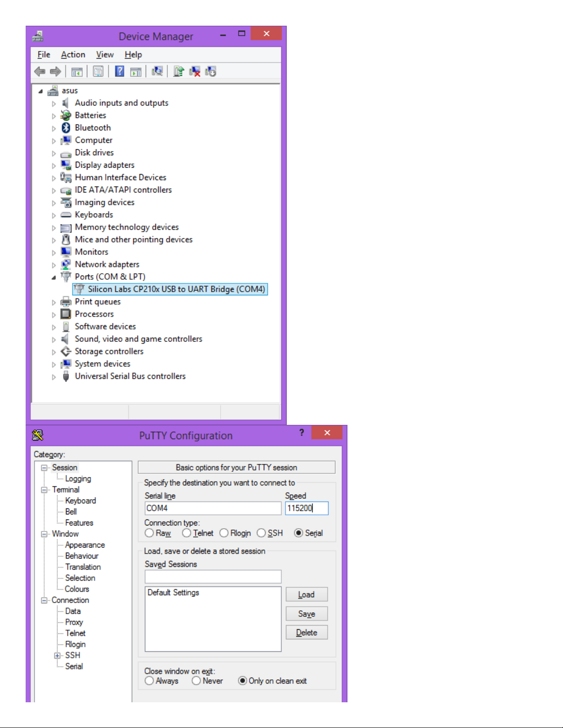Screen dimensions: 563x728
Task: Click Scan for hardware changes toolbar icon
Action: [157, 72]
